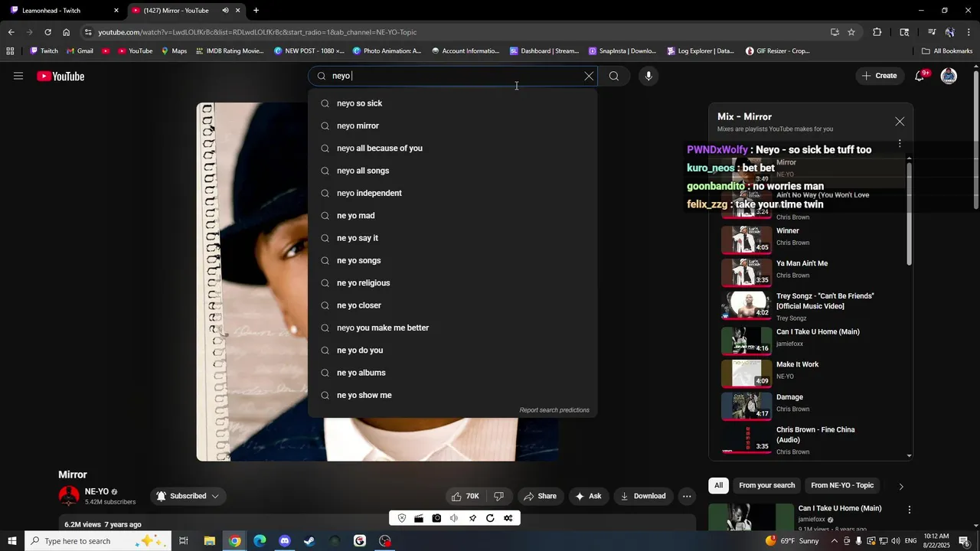
Task: Select the All filter chip
Action: click(x=718, y=485)
